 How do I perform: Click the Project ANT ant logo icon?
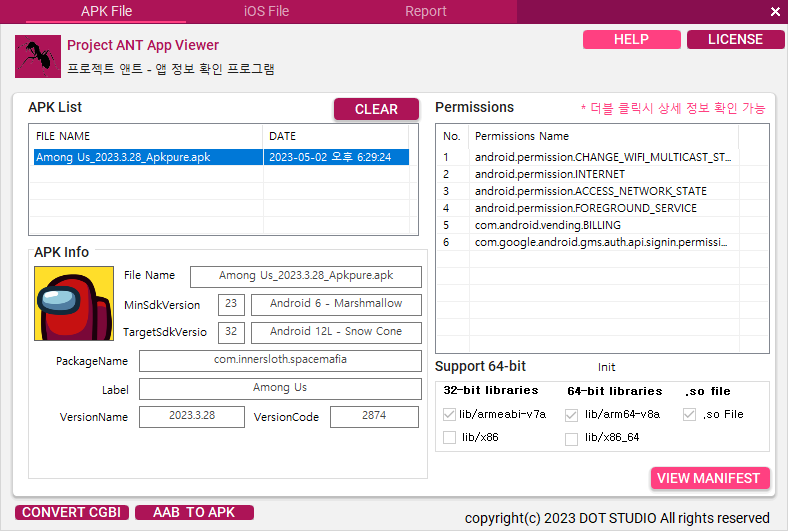click(38, 56)
